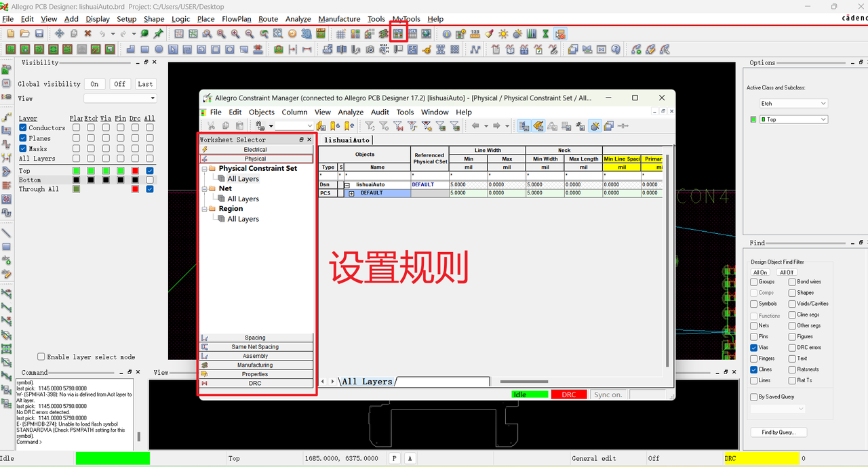
Task: Open the Constraint Manager toolbar combo box
Action: [x=294, y=125]
